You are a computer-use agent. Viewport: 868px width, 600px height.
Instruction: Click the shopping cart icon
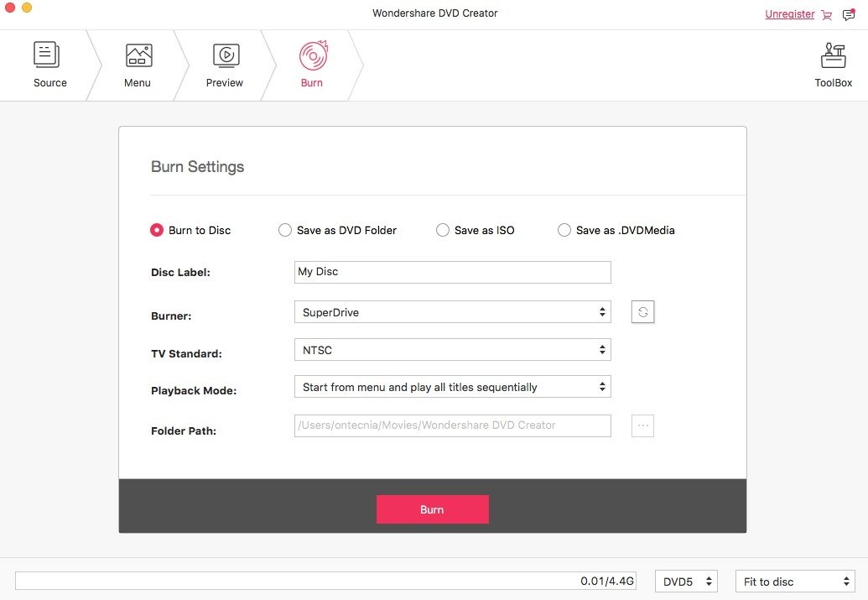point(827,15)
